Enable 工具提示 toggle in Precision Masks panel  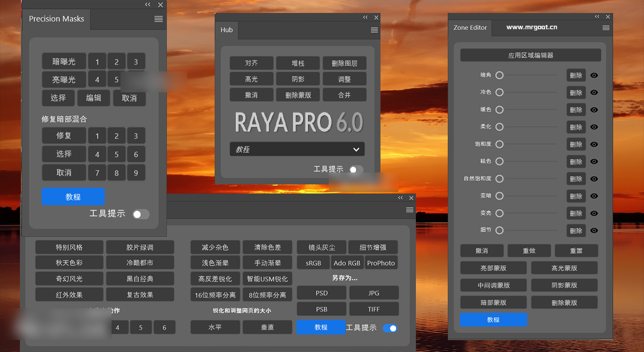pos(140,214)
